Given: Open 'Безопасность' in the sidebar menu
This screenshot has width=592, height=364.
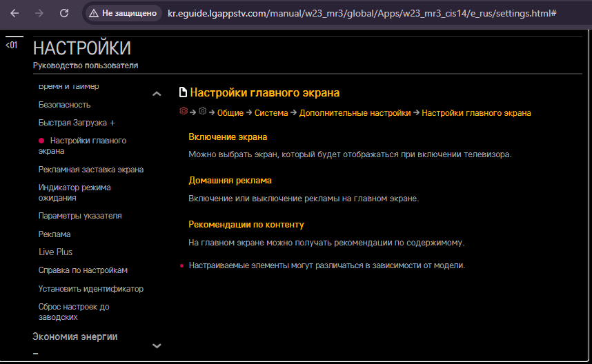Looking at the screenshot, I should coord(64,104).
